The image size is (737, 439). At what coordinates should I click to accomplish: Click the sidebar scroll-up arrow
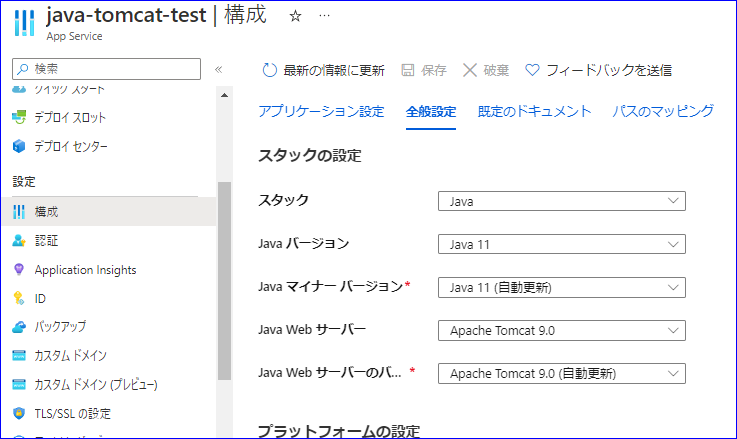pyautogui.click(x=225, y=95)
